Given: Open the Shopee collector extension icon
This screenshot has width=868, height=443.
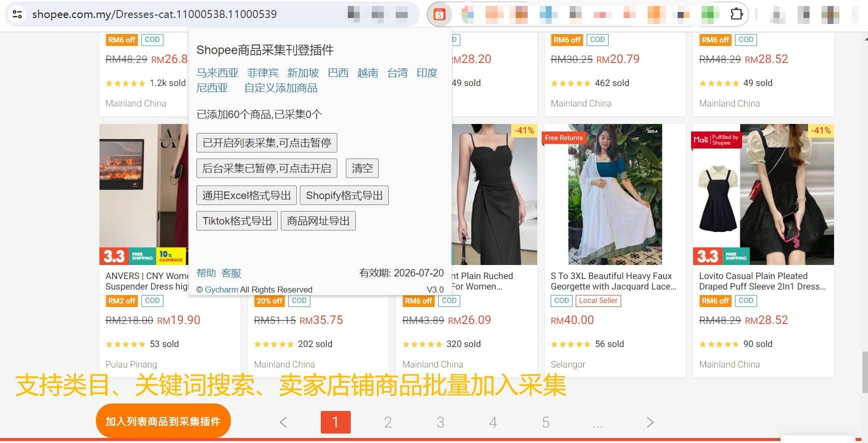Looking at the screenshot, I should 439,14.
